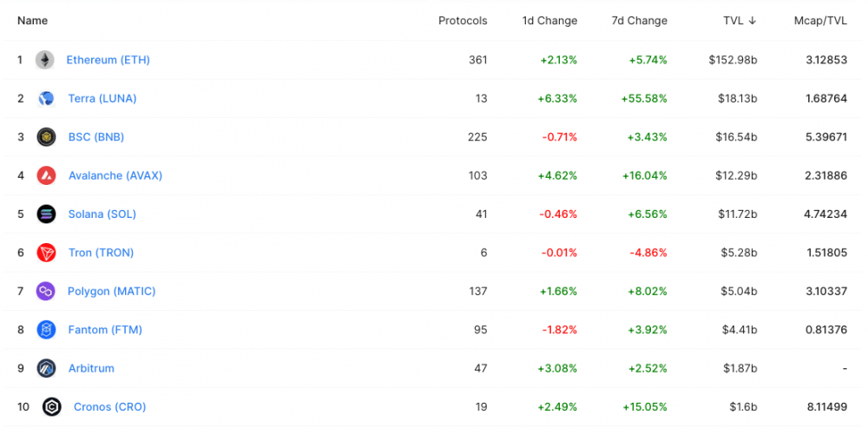
Task: Sort by 7d Change column header
Action: pyautogui.click(x=640, y=21)
